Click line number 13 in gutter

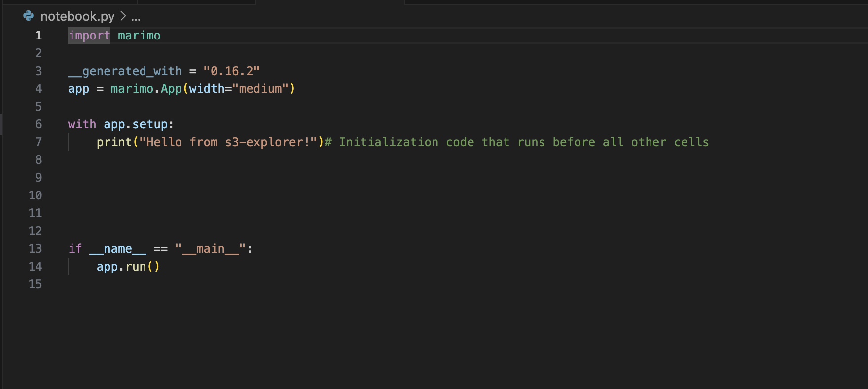[36, 249]
